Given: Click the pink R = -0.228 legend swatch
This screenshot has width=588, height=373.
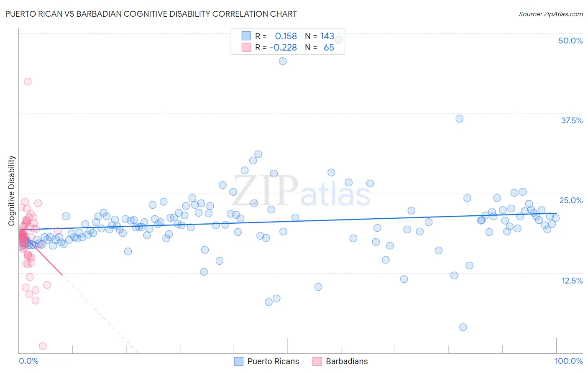Looking at the screenshot, I should (246, 47).
